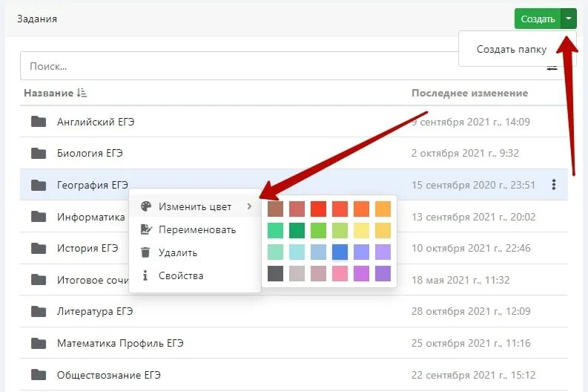The image size is (588, 392).
Task: Click folder icon of История ЕГЭ
Action: tap(39, 248)
